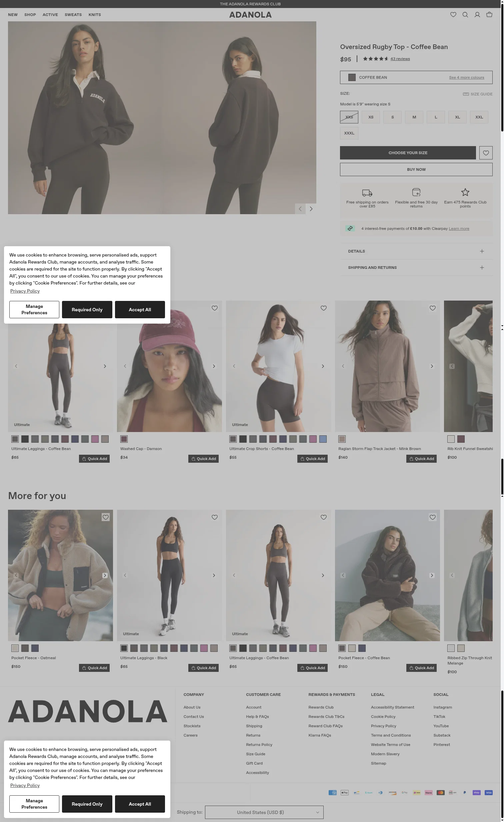Open the Klarna FAQs footer link
The width and height of the screenshot is (504, 822).
coord(320,735)
